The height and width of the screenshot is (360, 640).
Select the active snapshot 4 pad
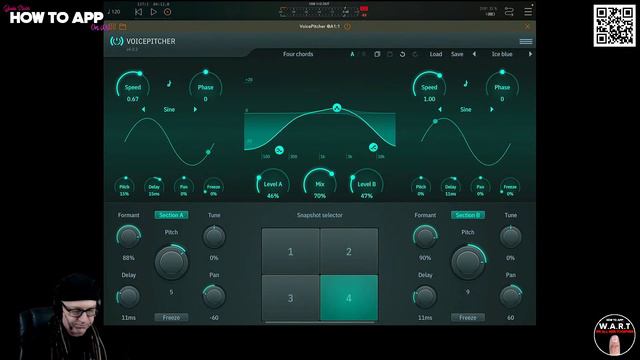[349, 298]
